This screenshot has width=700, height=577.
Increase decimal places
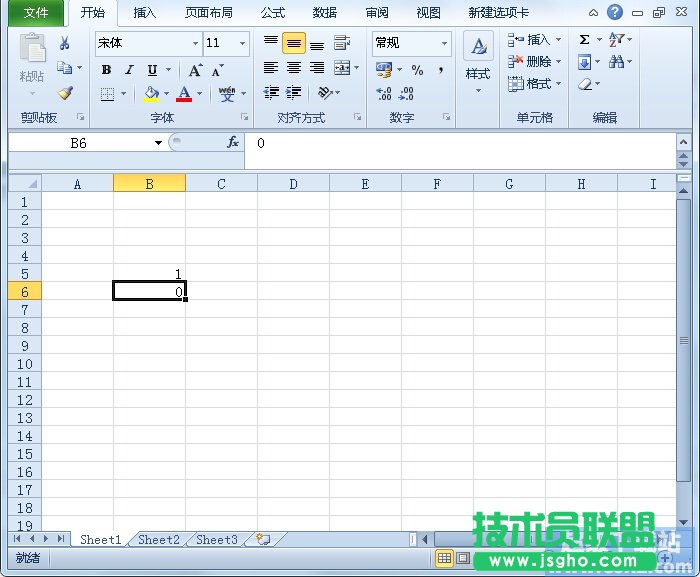click(x=384, y=94)
